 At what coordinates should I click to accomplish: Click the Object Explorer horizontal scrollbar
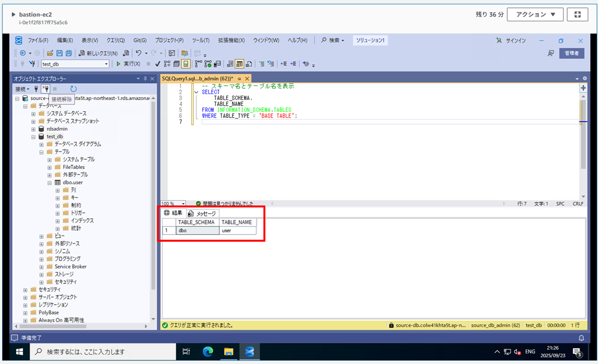click(x=53, y=326)
